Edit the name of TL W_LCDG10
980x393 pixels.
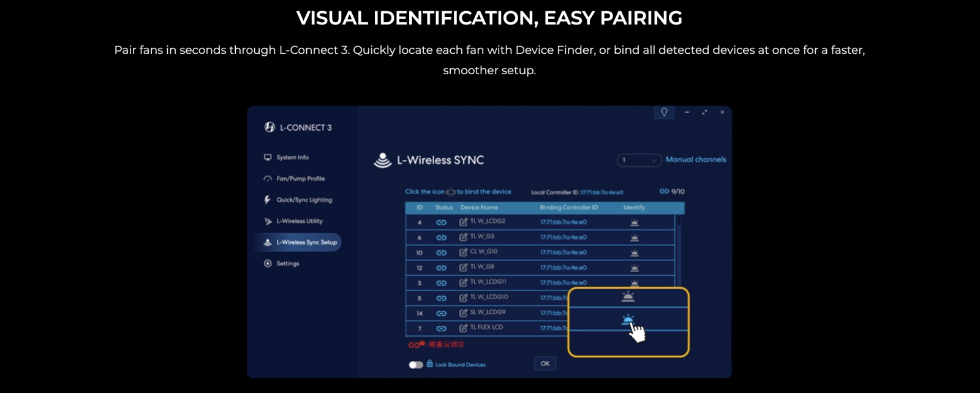464,298
